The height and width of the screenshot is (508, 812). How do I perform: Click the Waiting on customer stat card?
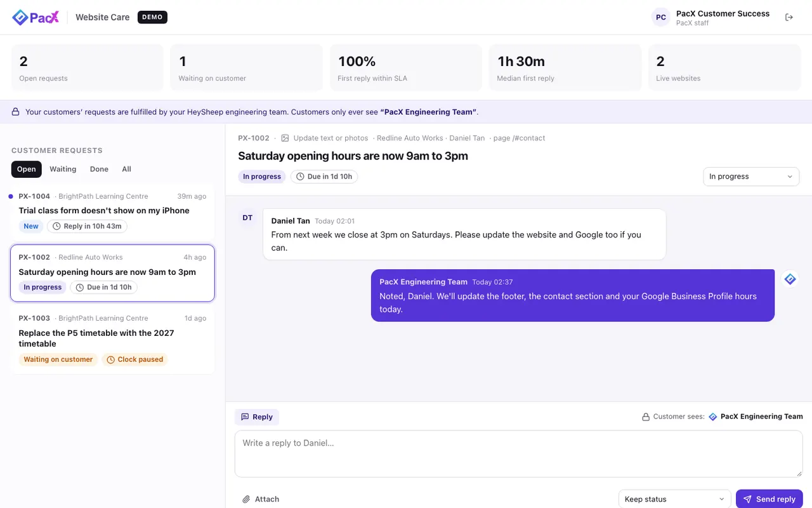coord(247,68)
